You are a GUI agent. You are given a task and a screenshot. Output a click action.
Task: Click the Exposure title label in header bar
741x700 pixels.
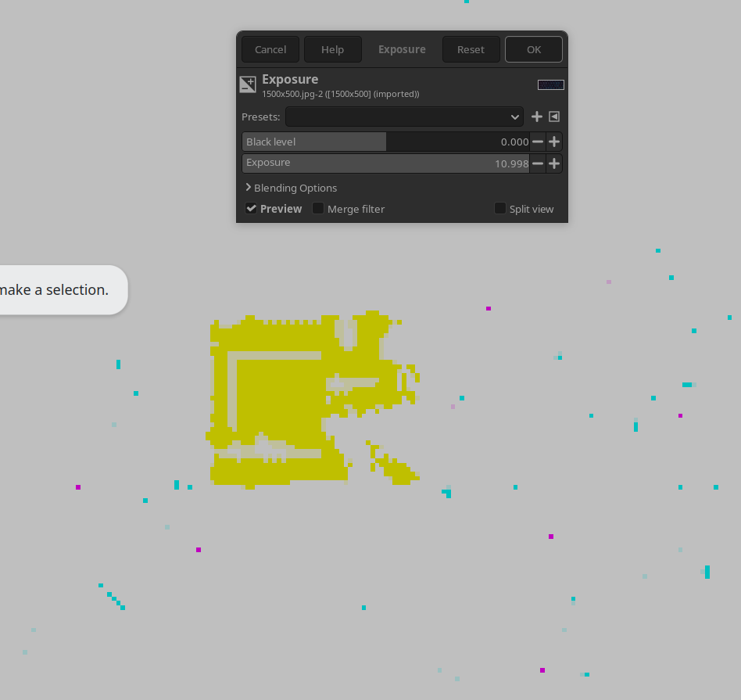coord(402,49)
